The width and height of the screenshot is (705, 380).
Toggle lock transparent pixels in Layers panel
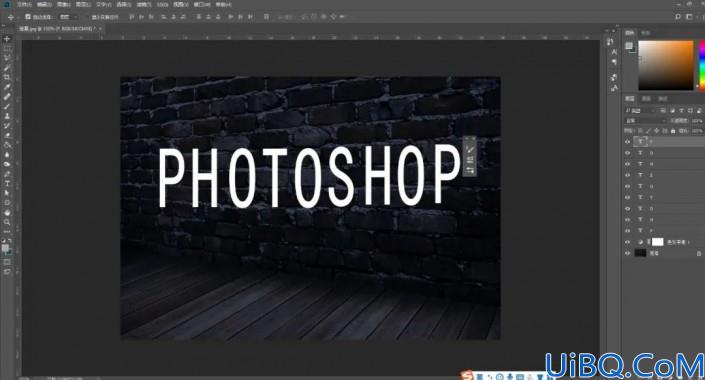coord(640,131)
